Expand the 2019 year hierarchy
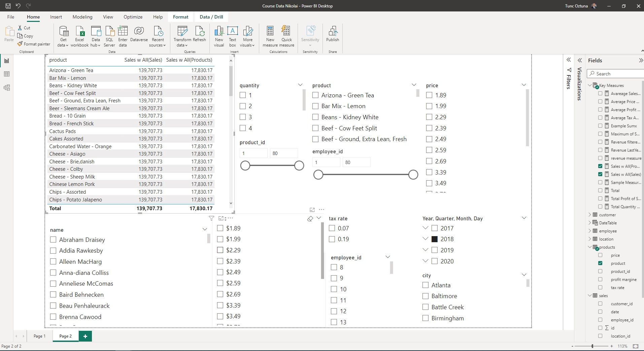Viewport: 644px width, 351px height. tap(425, 250)
